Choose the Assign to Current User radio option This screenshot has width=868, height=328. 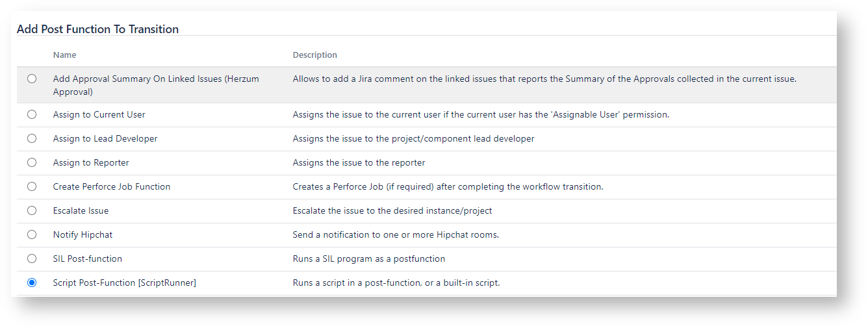pyautogui.click(x=32, y=114)
